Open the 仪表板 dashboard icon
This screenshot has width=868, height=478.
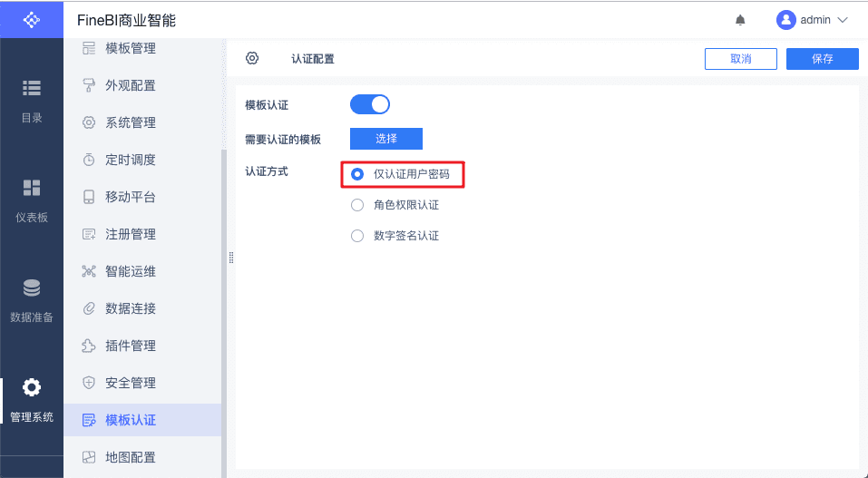[x=32, y=188]
